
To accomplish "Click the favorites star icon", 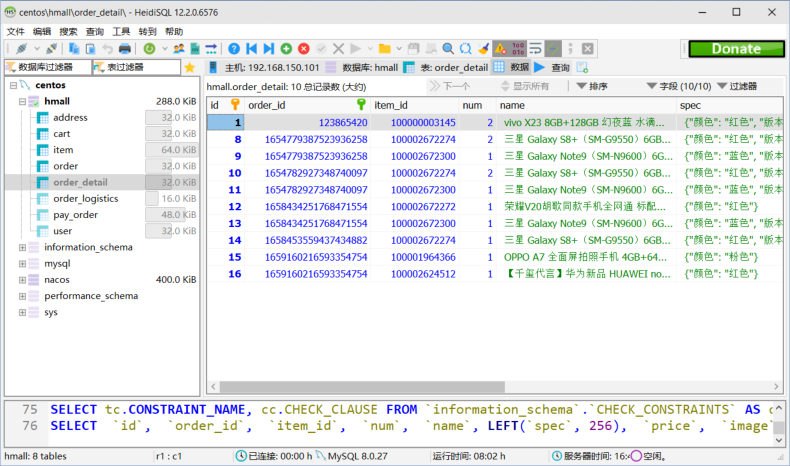I will (190, 67).
